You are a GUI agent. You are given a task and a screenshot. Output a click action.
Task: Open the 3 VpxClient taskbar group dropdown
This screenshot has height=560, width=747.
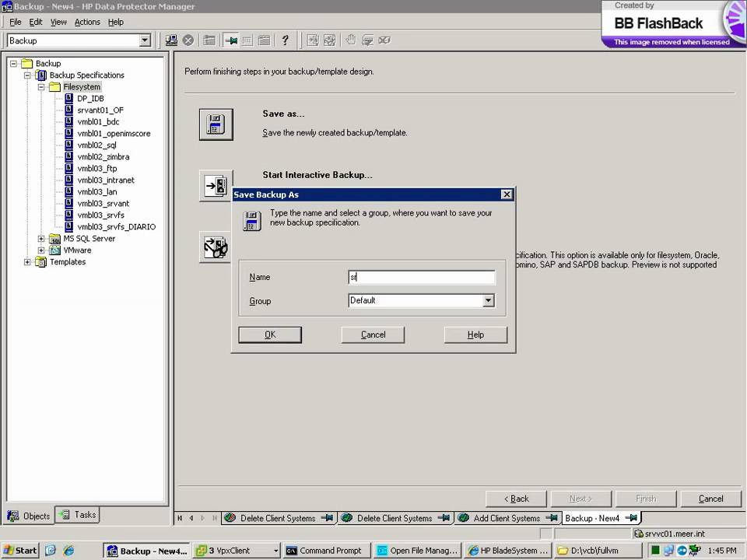coord(275,551)
